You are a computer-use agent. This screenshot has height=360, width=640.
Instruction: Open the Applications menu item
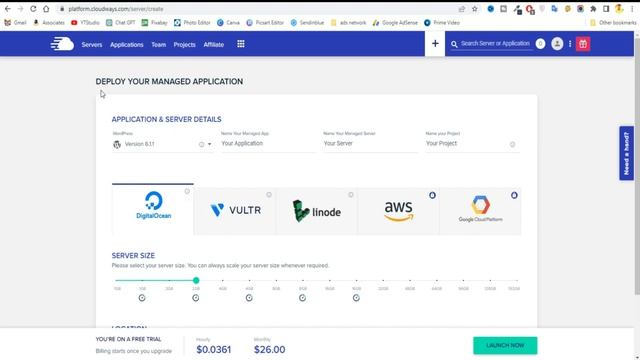tap(127, 44)
